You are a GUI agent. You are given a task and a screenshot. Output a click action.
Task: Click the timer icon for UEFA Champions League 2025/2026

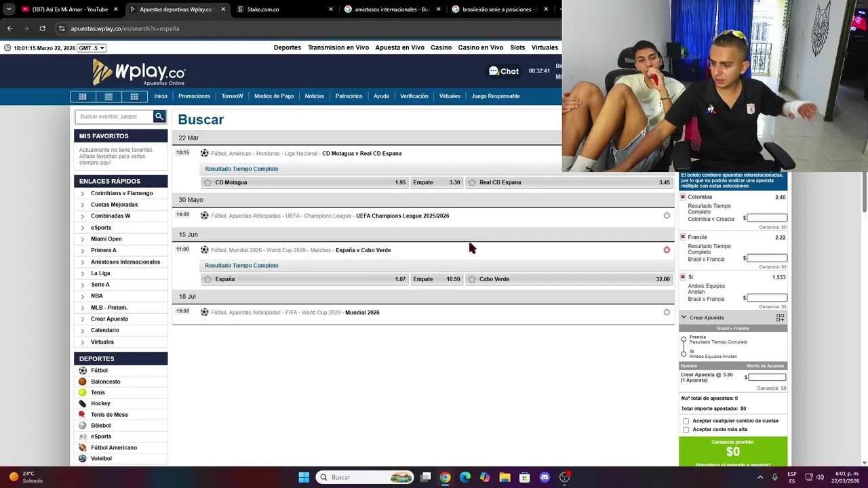(667, 216)
